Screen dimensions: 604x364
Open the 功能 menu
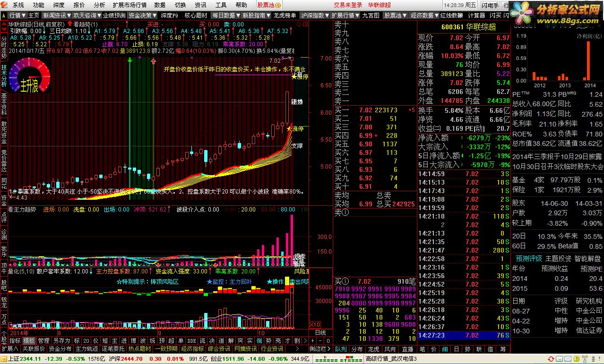(x=38, y=5)
